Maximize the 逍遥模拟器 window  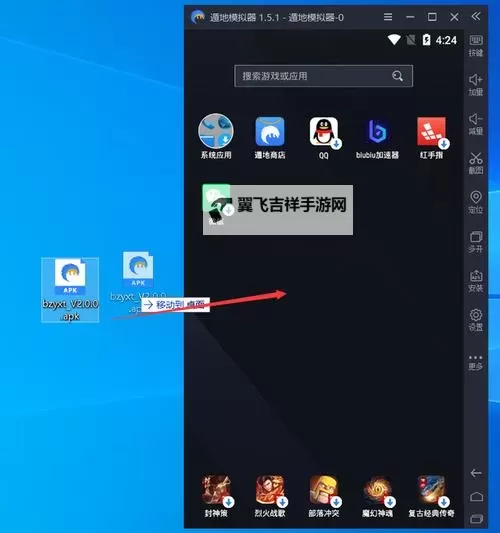tap(432, 17)
